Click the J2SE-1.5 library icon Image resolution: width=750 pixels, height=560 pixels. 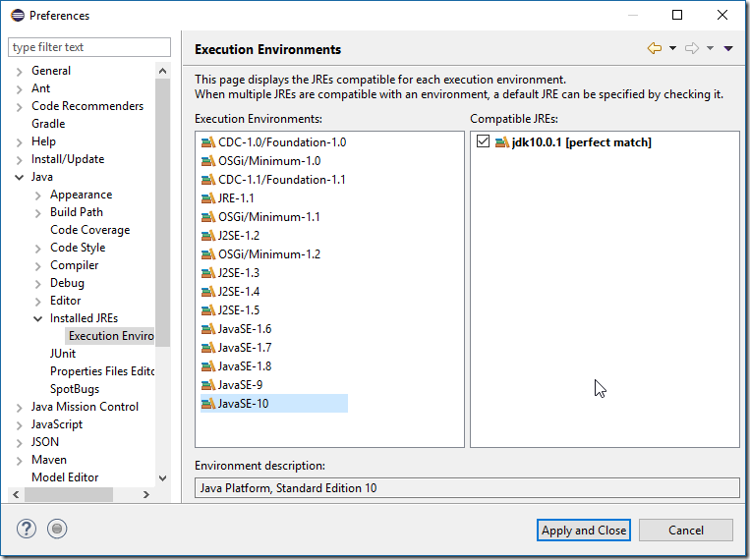[208, 310]
